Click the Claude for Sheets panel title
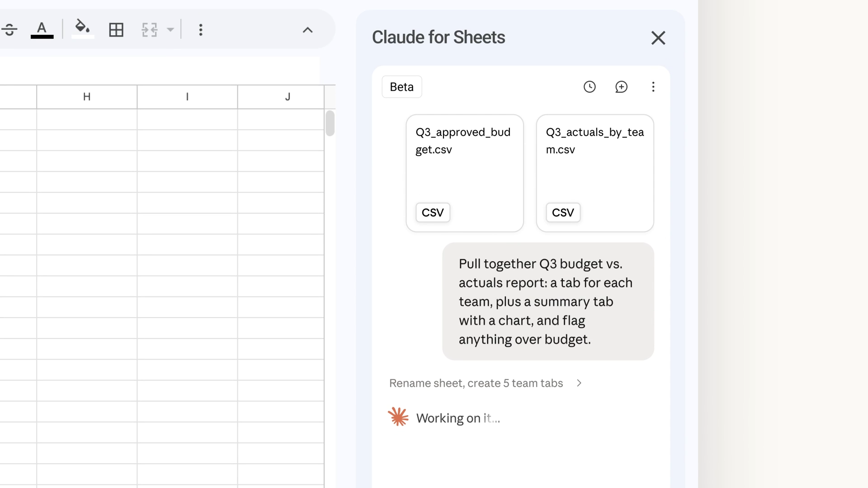Viewport: 868px width, 488px height. (439, 38)
